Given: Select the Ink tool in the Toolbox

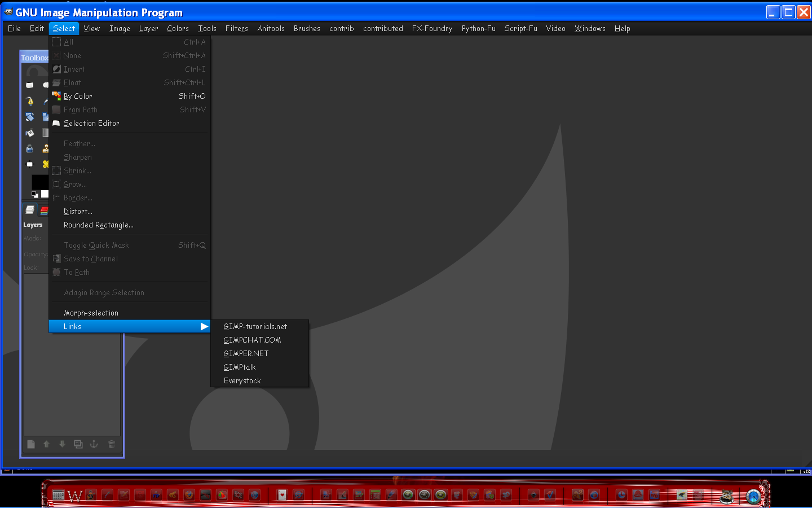Looking at the screenshot, I should point(30,149).
